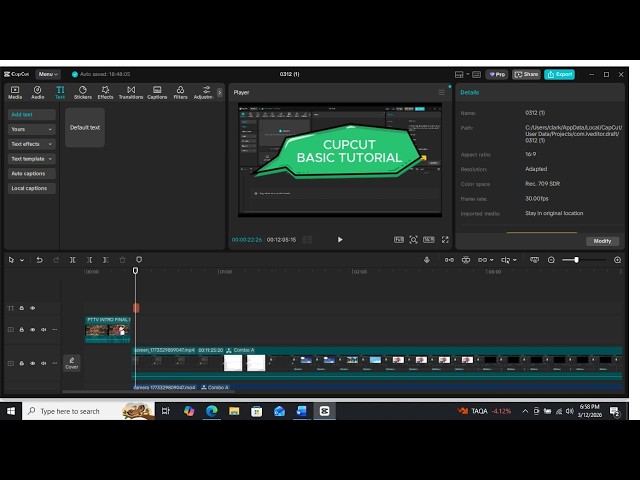Start voiceover recording with microphone icon
Screen dimensions: 640x480
(427, 260)
